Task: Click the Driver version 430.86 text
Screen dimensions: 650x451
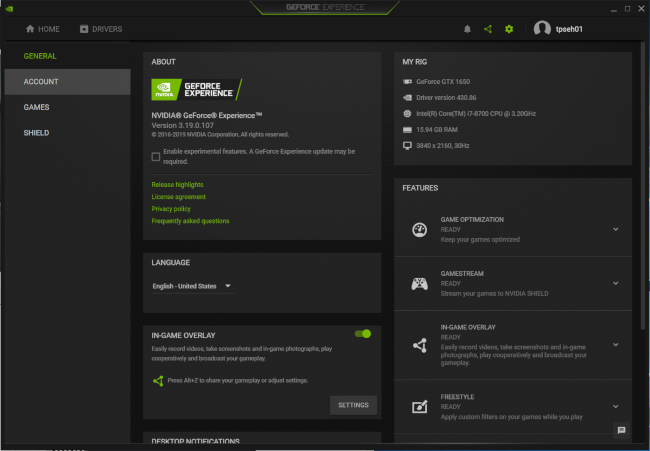Action: point(446,98)
